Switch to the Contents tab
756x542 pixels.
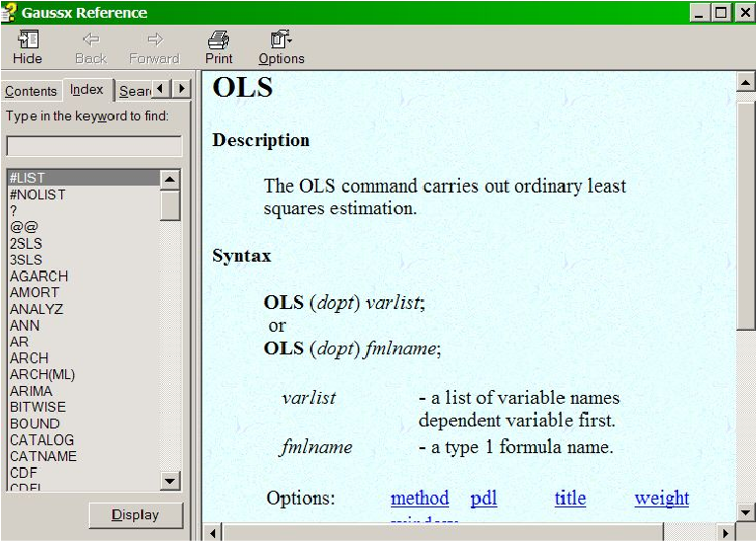pos(31,91)
